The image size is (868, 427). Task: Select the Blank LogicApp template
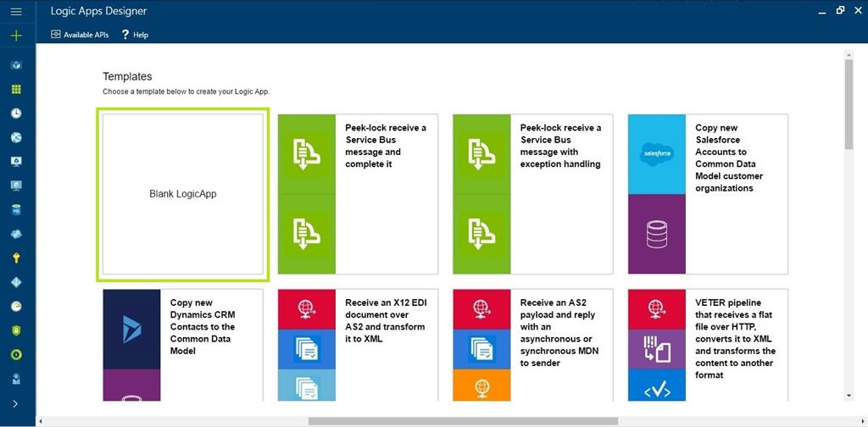coord(183,194)
